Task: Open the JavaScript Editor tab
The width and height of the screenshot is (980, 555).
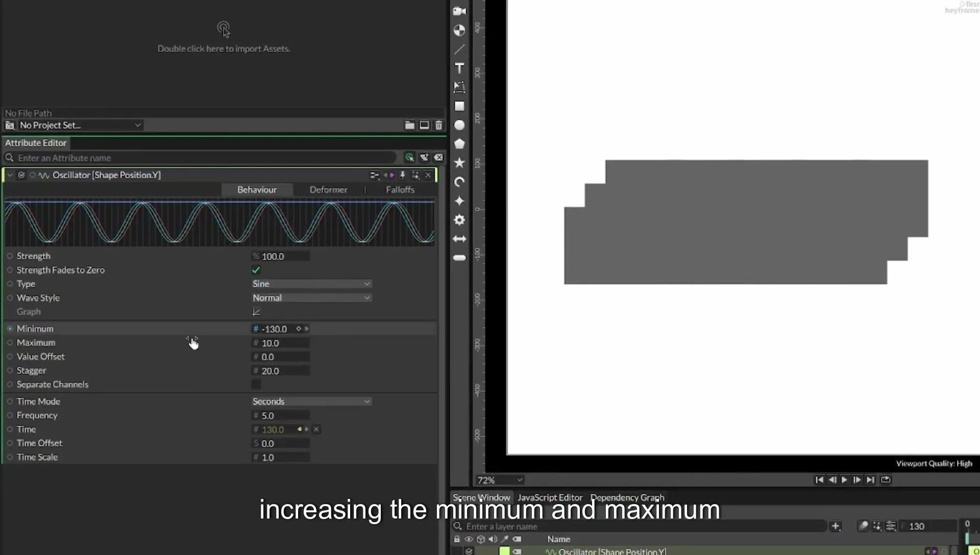Action: coord(550,497)
